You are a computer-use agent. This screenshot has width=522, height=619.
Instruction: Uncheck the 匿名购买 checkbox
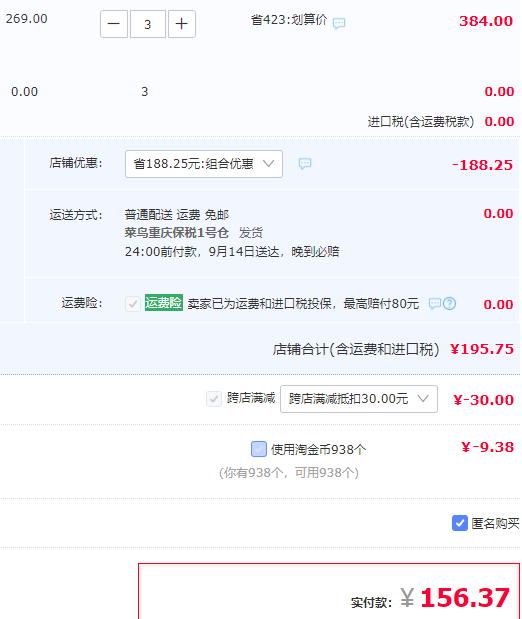pyautogui.click(x=460, y=523)
